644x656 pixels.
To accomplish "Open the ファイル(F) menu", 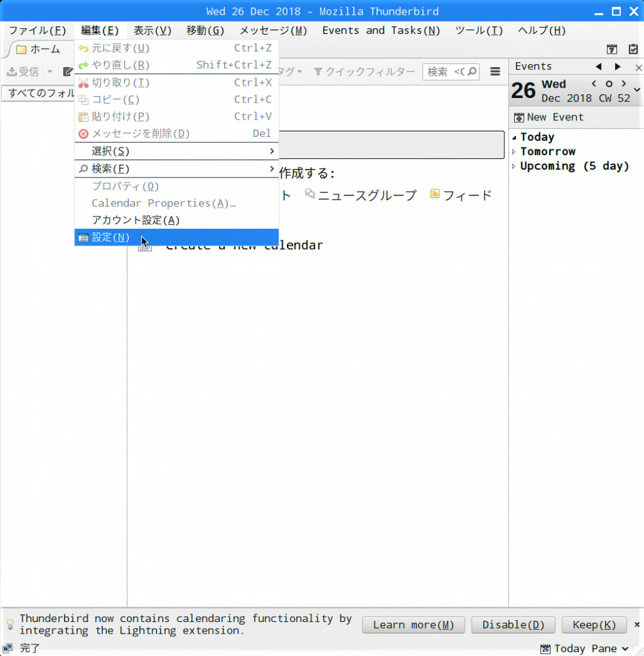I will [38, 31].
